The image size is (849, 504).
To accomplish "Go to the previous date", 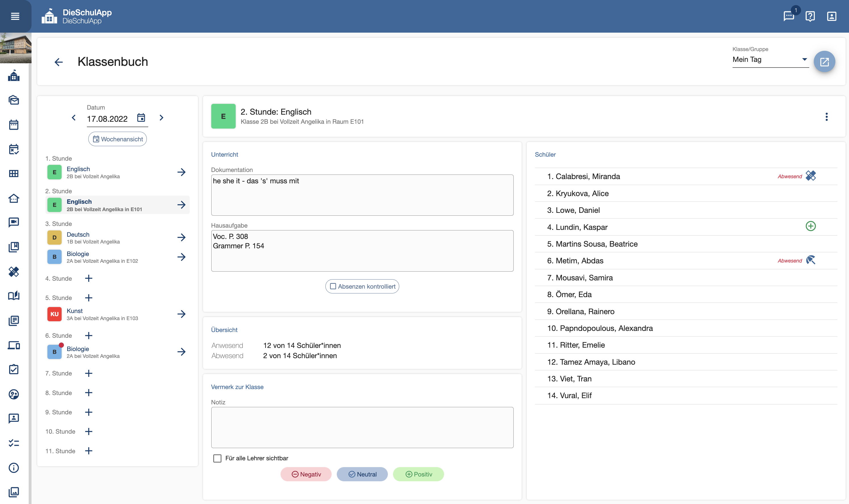I will 74,117.
